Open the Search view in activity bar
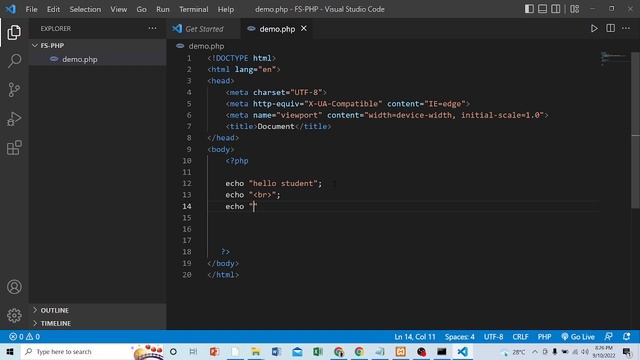This screenshot has width=640, height=360. point(14,61)
